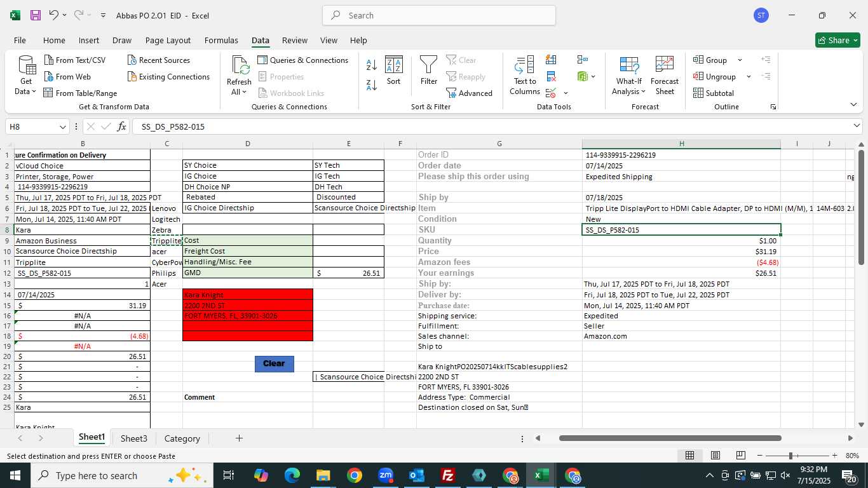This screenshot has height=488, width=868.
Task: Open the Sort dialog
Action: pos(394,71)
